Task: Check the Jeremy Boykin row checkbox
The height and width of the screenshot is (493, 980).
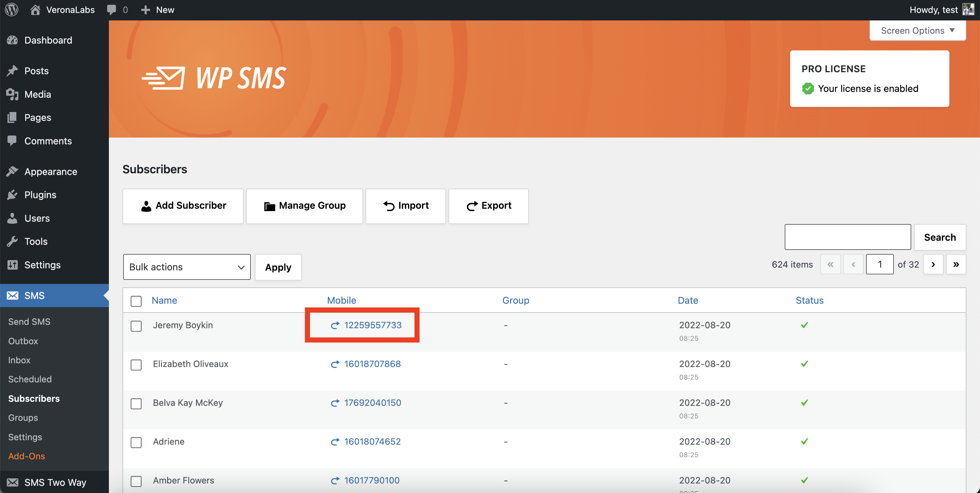Action: [x=136, y=326]
